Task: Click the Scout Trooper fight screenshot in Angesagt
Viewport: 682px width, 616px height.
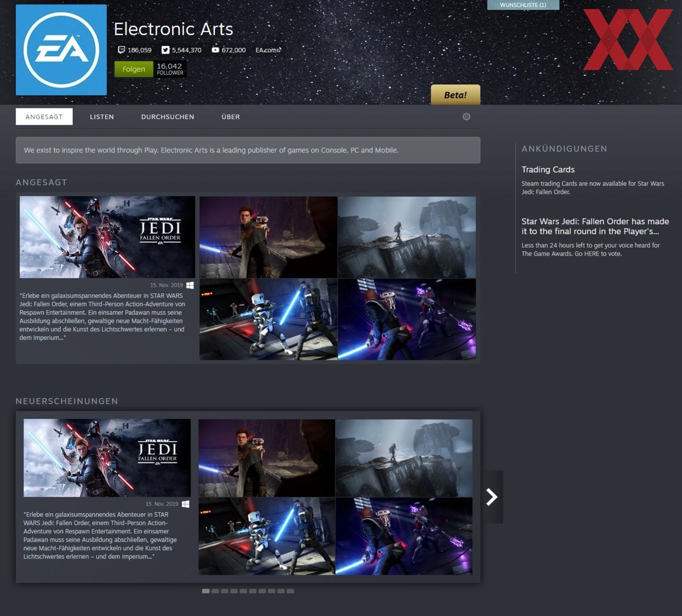Action: point(268,319)
